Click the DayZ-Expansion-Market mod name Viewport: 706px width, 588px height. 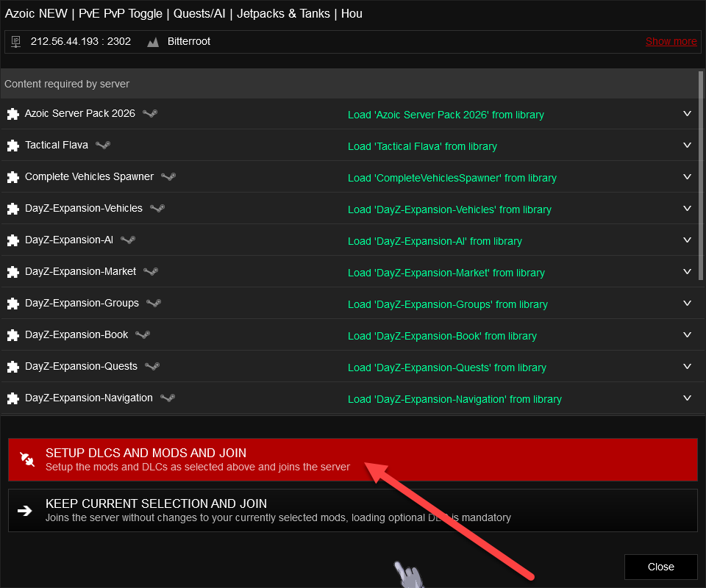tap(81, 271)
